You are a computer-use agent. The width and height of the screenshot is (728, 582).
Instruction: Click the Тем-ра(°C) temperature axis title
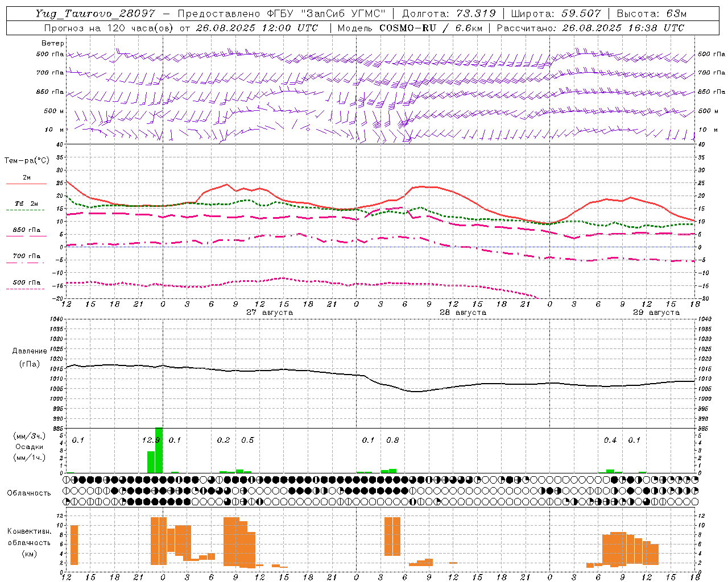[27, 161]
